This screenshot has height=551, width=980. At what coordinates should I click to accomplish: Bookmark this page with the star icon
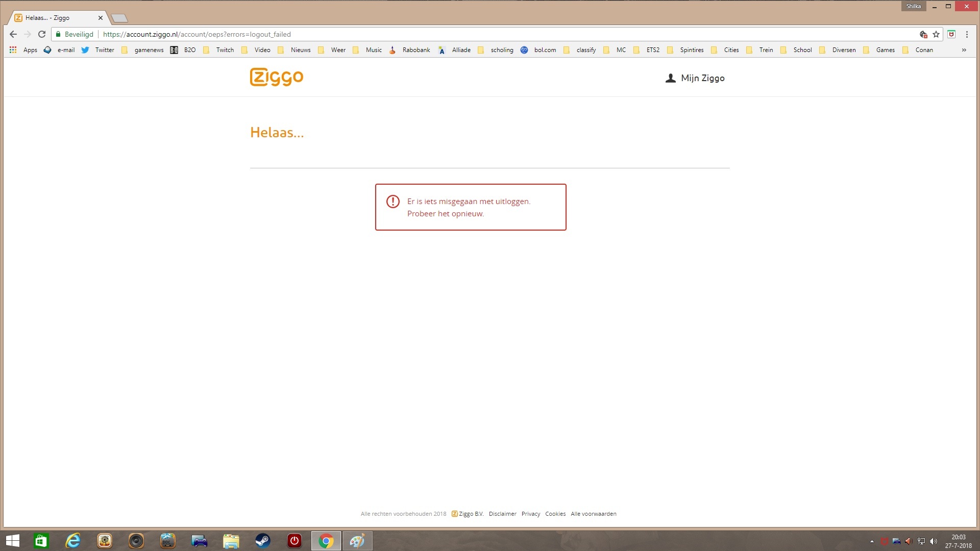(936, 34)
